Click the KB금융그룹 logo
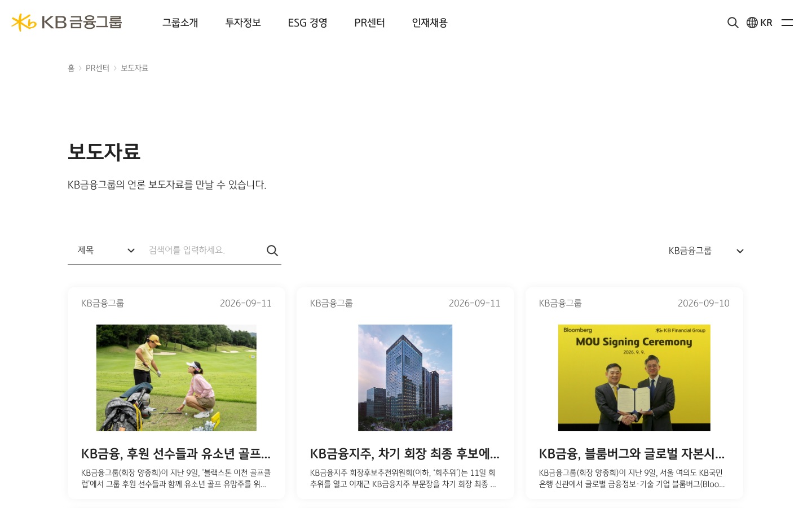The height and width of the screenshot is (508, 812). click(x=67, y=22)
